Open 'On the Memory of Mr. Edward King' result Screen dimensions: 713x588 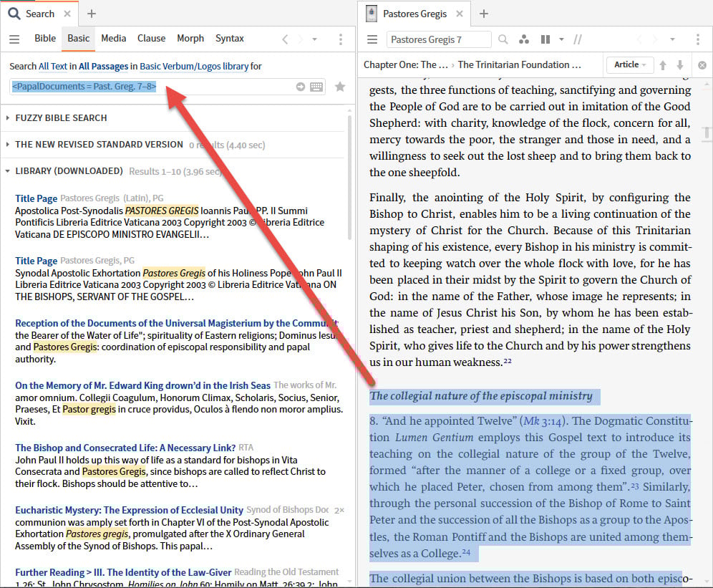(x=142, y=385)
